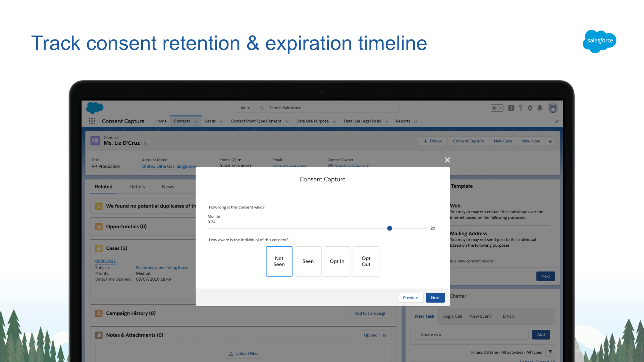Image resolution: width=644 pixels, height=362 pixels.
Task: Open the Notifications bell icon
Action: pos(540,108)
